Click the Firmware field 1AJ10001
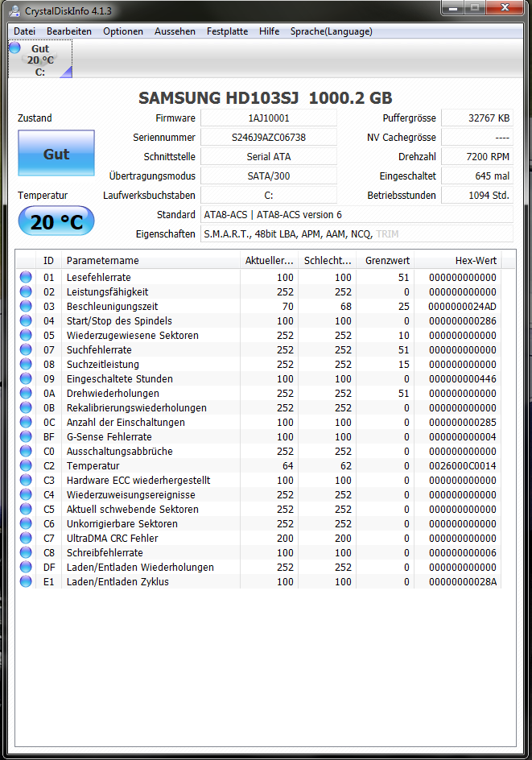The image size is (532, 760). point(269,118)
